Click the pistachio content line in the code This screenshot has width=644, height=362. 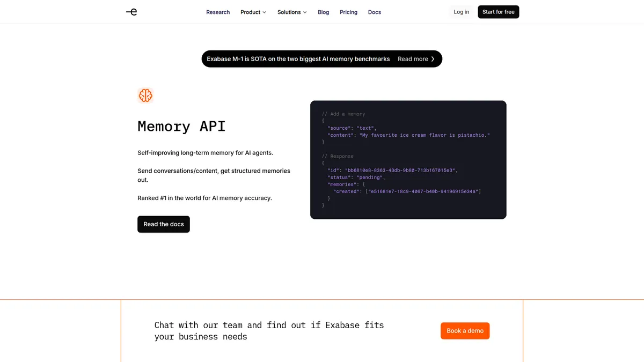click(409, 135)
